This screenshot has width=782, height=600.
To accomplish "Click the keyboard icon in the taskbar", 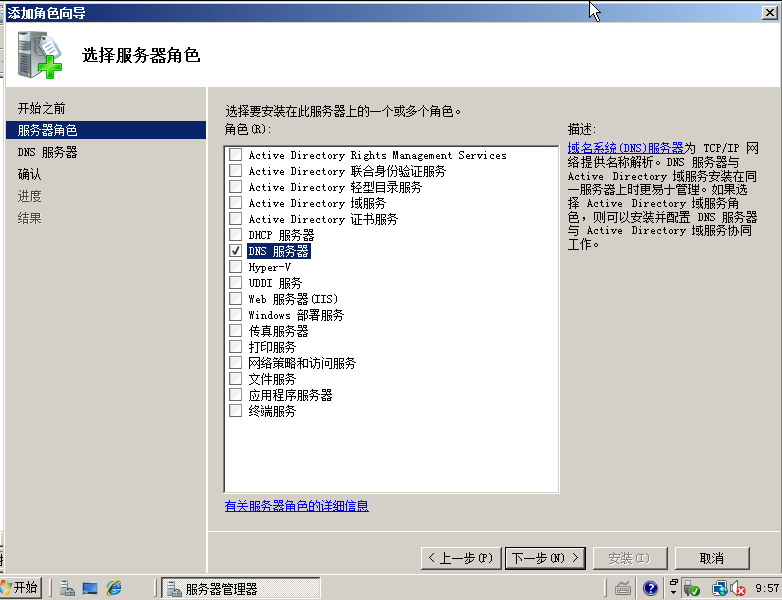I will coord(622,589).
